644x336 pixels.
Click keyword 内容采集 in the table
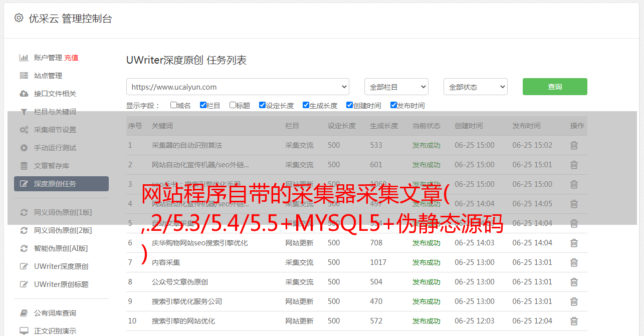click(166, 262)
